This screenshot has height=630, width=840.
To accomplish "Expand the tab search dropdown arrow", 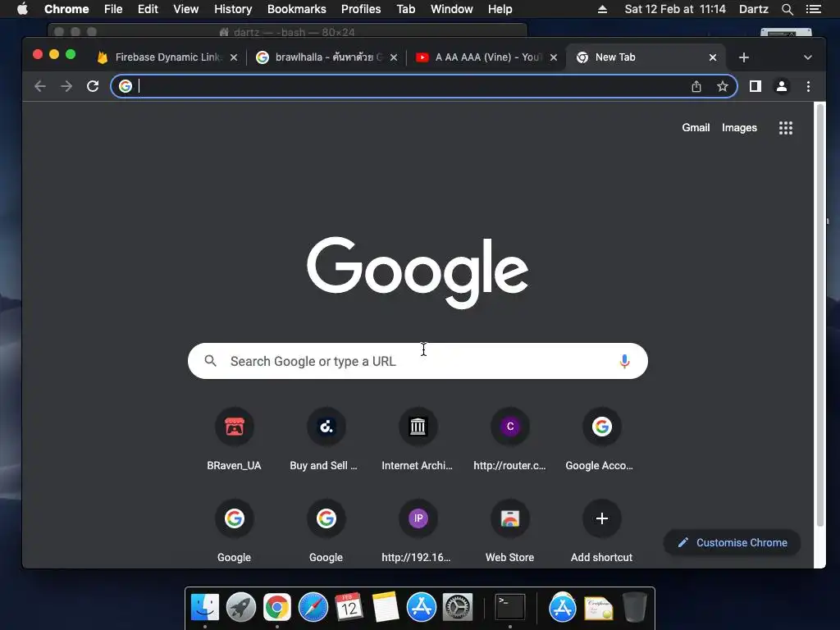I will click(808, 57).
